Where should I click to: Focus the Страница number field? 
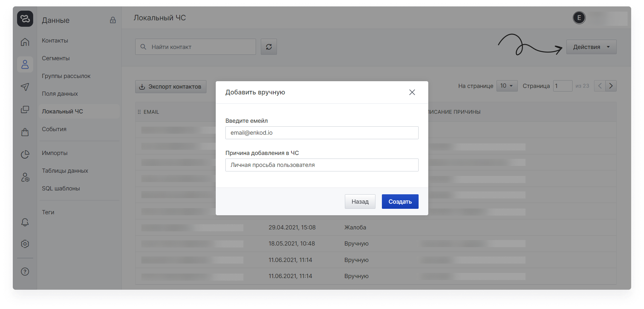[563, 86]
